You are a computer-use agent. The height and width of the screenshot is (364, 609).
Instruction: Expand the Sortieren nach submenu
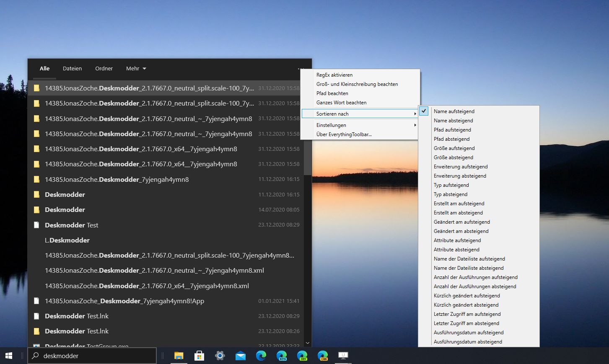tap(360, 114)
